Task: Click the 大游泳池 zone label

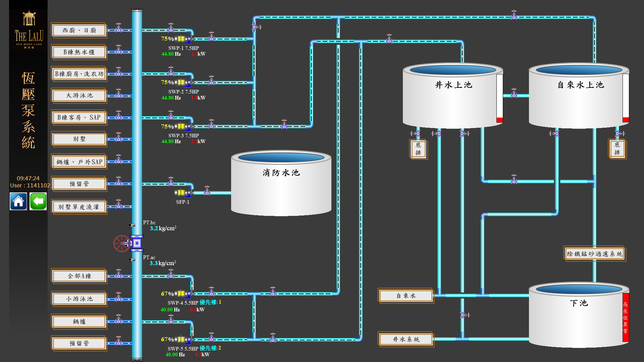Action: (79, 96)
